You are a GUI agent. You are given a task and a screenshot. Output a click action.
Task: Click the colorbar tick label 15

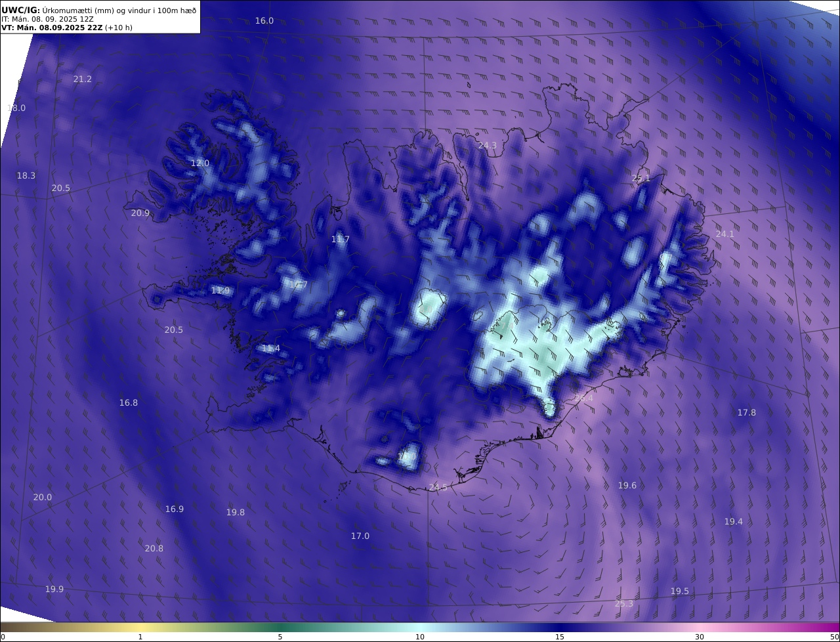pos(560,637)
